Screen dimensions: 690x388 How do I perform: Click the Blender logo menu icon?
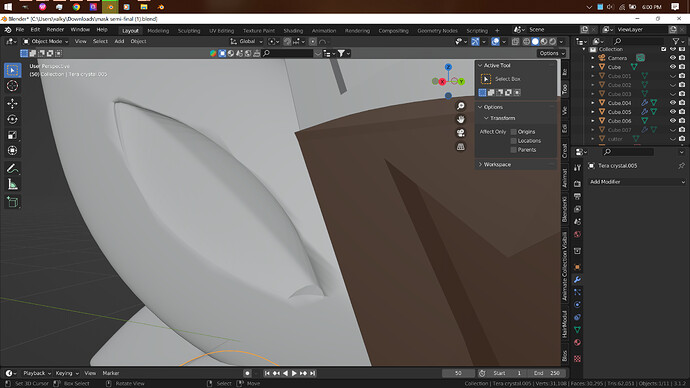[8, 30]
